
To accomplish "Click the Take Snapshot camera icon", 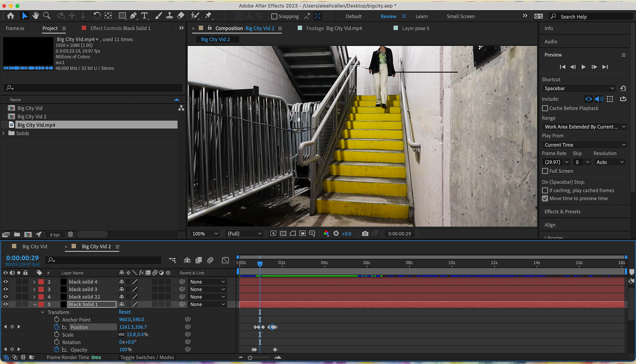I will click(365, 234).
